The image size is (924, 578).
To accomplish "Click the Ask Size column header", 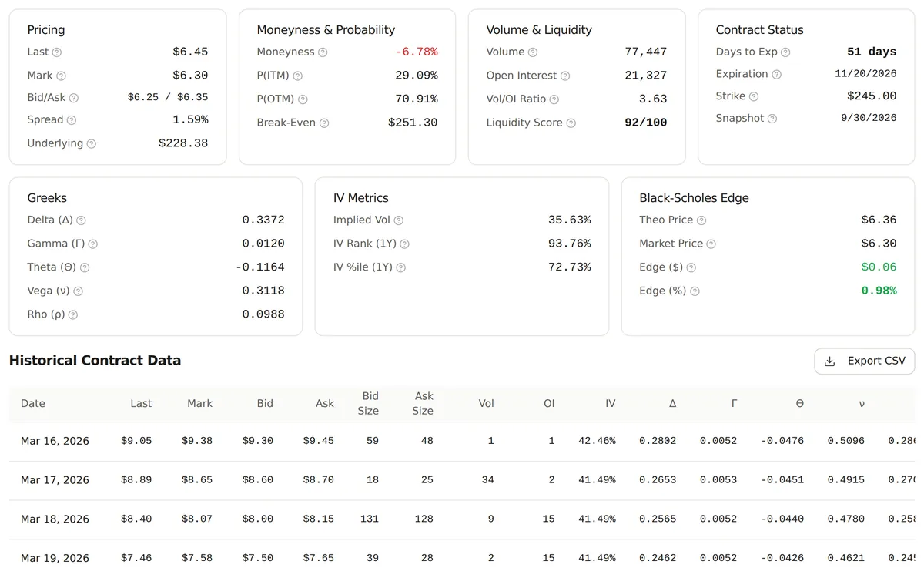I will click(423, 403).
